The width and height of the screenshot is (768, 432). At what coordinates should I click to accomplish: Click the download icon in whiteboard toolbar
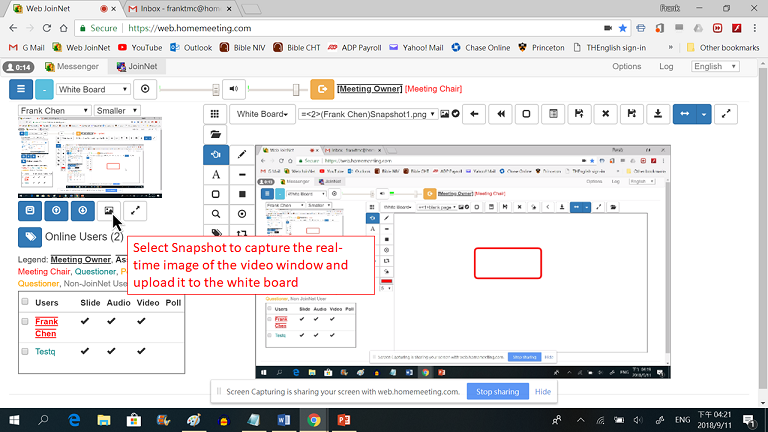tap(656, 114)
